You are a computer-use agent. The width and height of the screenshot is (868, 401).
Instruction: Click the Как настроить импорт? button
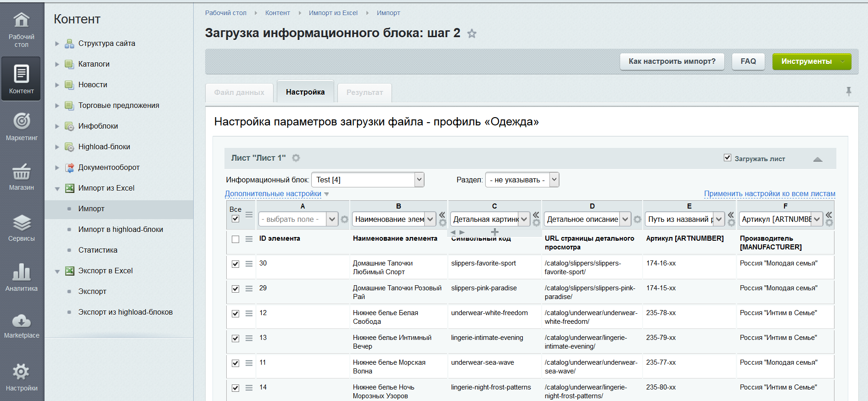pos(672,62)
